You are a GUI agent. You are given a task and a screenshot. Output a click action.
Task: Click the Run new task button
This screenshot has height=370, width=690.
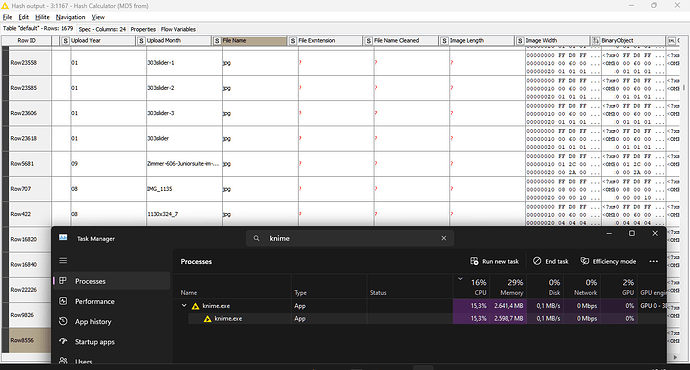[495, 261]
